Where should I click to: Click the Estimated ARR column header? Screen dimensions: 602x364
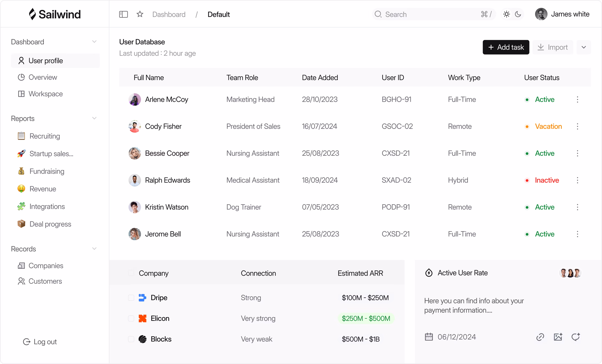(x=360, y=273)
